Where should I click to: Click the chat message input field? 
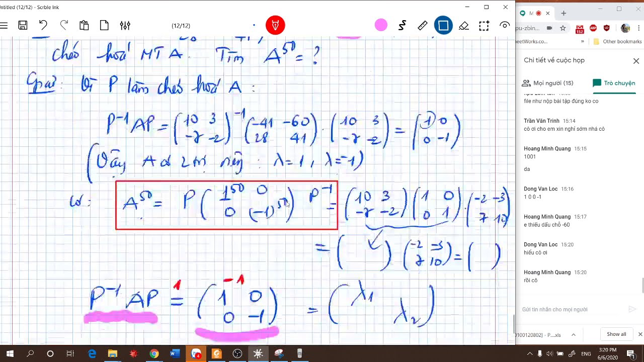(x=573, y=309)
